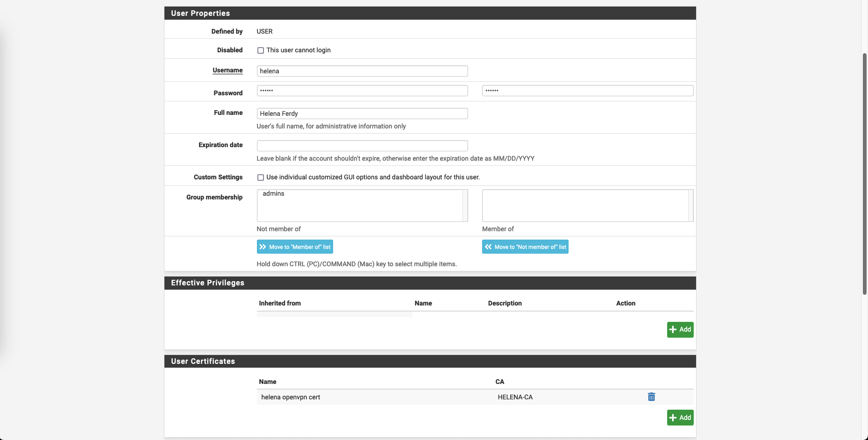868x440 pixels.
Task: Delete the helena openvpn cert certificate
Action: coord(651,397)
